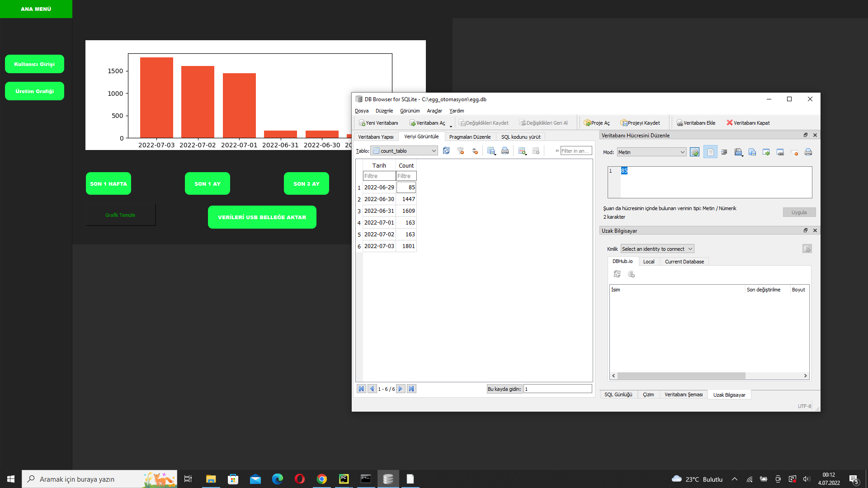
Task: Go to the previous record navigation icon
Action: click(x=372, y=389)
